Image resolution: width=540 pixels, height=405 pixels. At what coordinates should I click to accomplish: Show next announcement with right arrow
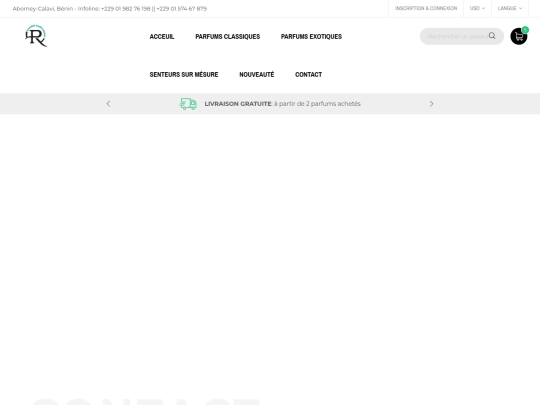431,104
